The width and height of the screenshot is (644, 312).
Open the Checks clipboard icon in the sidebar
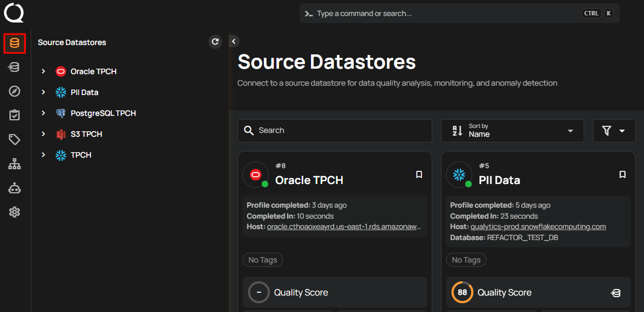tap(15, 115)
